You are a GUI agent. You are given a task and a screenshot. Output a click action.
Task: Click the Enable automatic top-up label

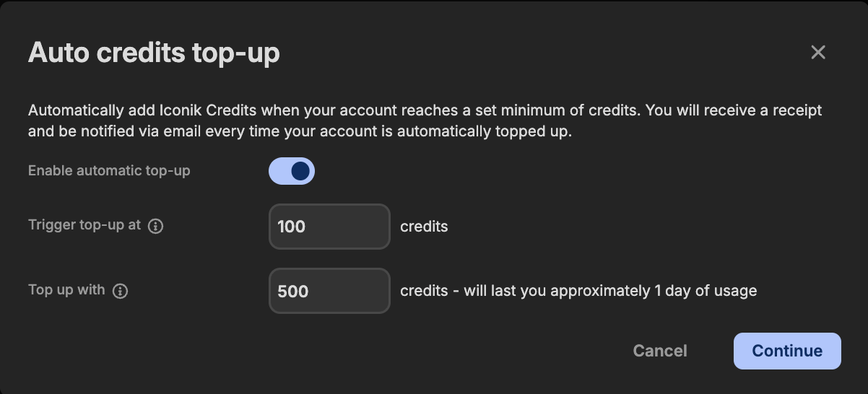[x=109, y=171]
